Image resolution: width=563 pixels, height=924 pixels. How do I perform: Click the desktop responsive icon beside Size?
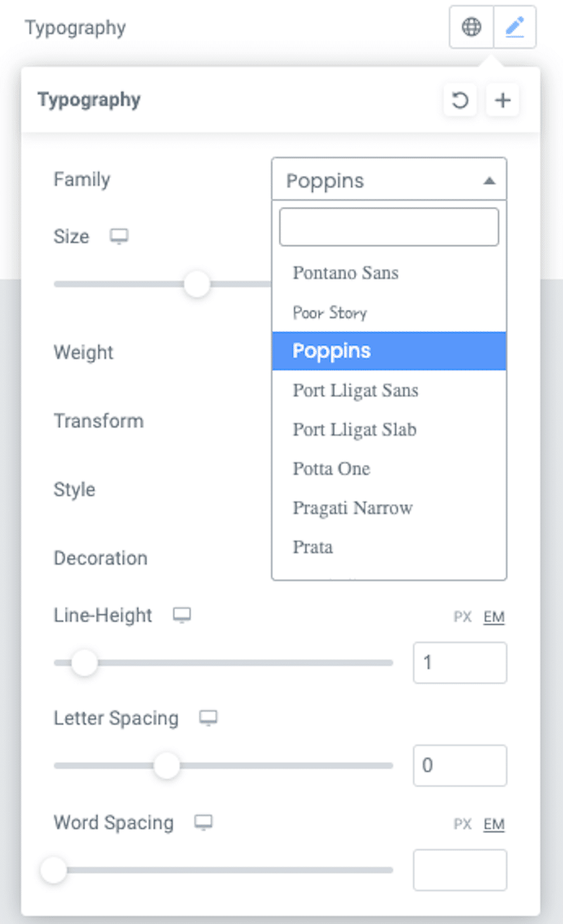pyautogui.click(x=119, y=237)
